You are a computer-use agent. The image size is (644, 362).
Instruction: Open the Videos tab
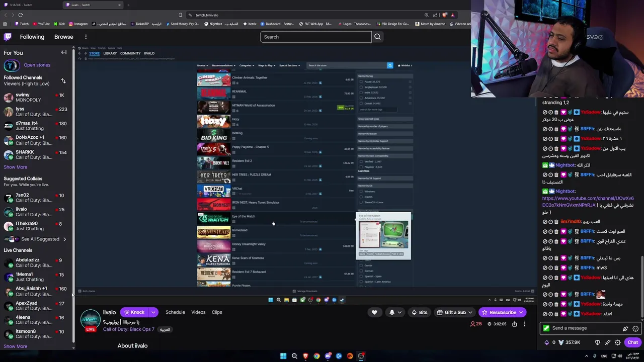(x=198, y=312)
